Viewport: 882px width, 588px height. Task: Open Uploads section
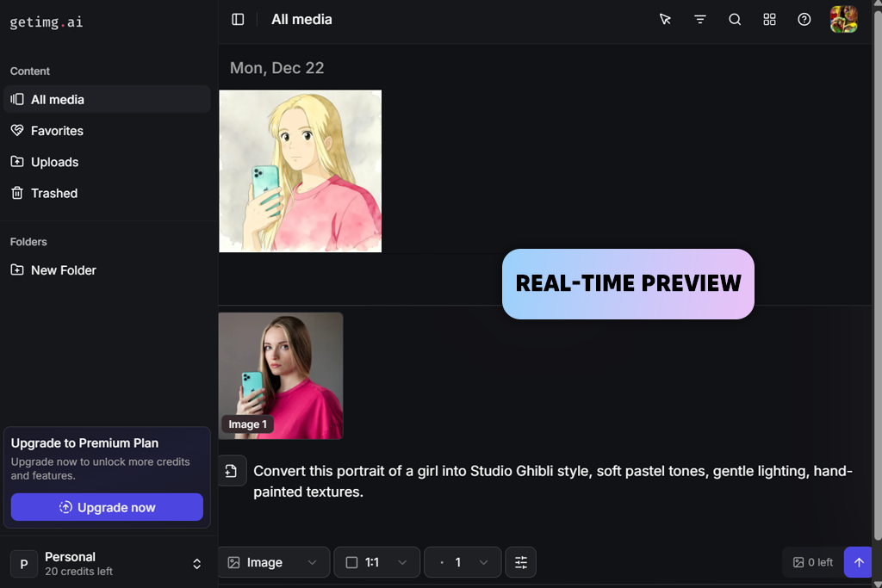[x=107, y=162]
